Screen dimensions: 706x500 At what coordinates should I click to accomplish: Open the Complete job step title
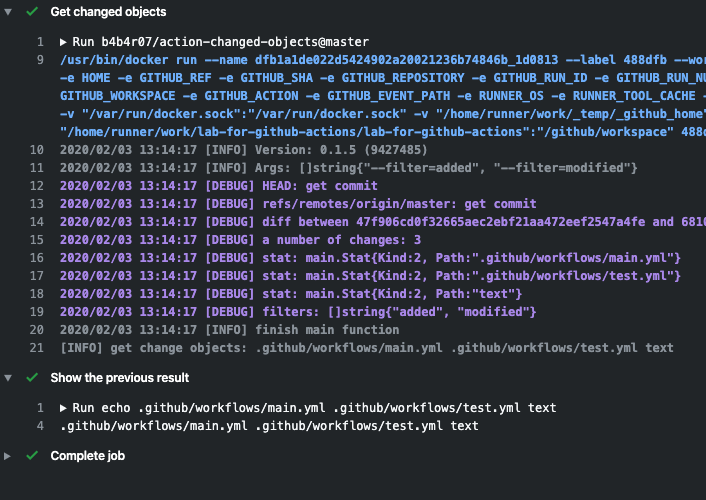tap(87, 456)
